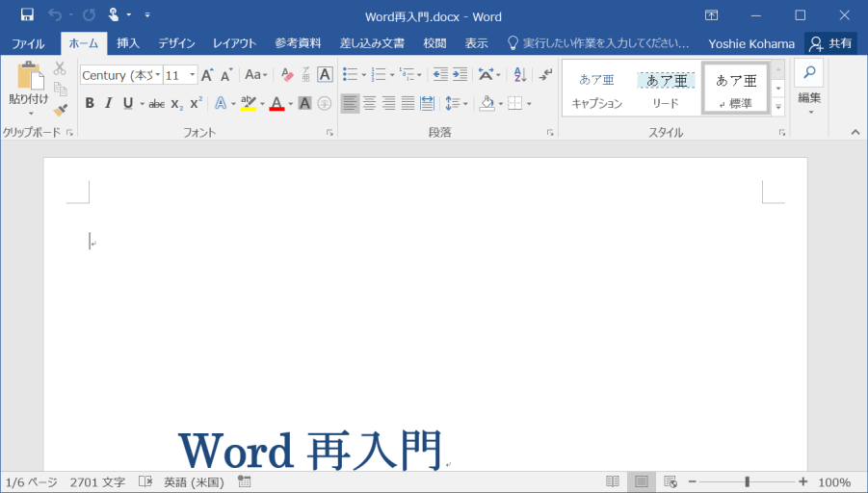Center align text
Screen dimensions: 868x493
click(369, 103)
